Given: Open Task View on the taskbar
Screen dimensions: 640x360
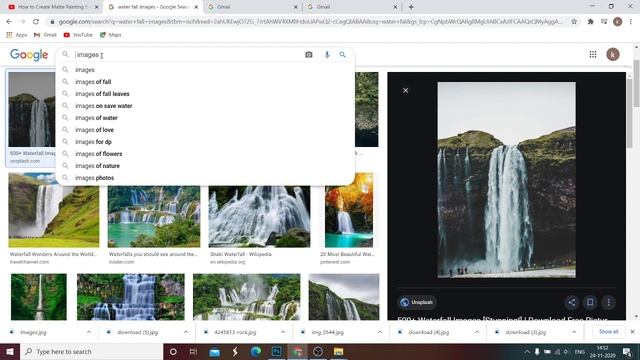Looking at the screenshot, I should click(x=193, y=351).
